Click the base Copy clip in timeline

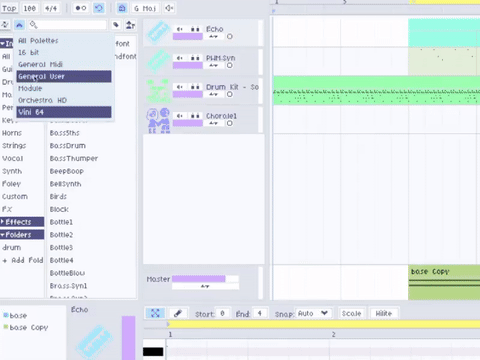coord(444,282)
